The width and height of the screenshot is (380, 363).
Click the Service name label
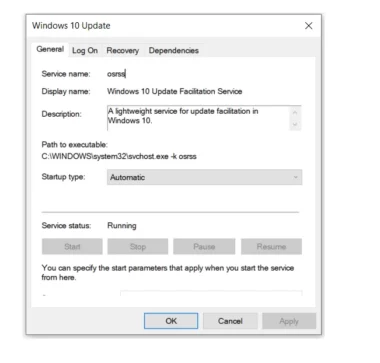pos(66,74)
